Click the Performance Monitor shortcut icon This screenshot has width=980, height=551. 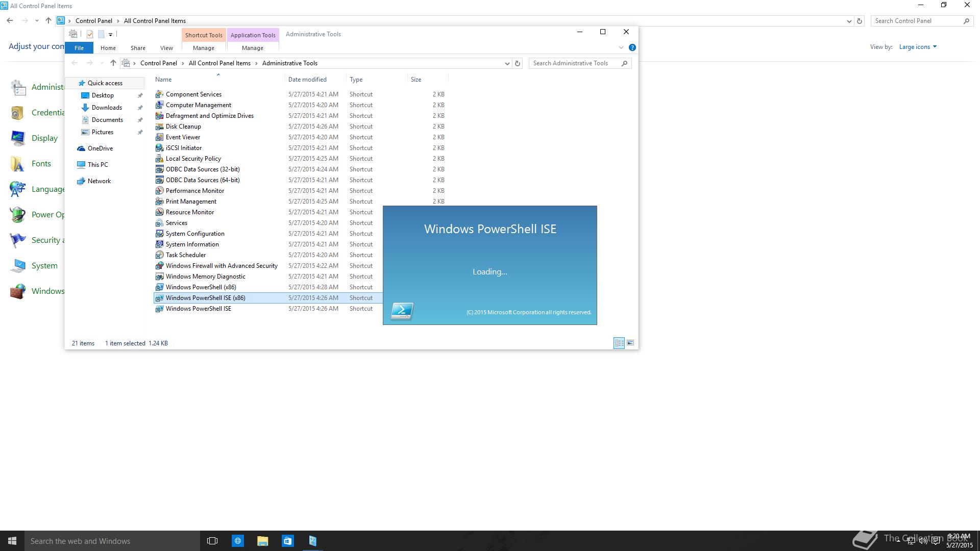pos(159,191)
